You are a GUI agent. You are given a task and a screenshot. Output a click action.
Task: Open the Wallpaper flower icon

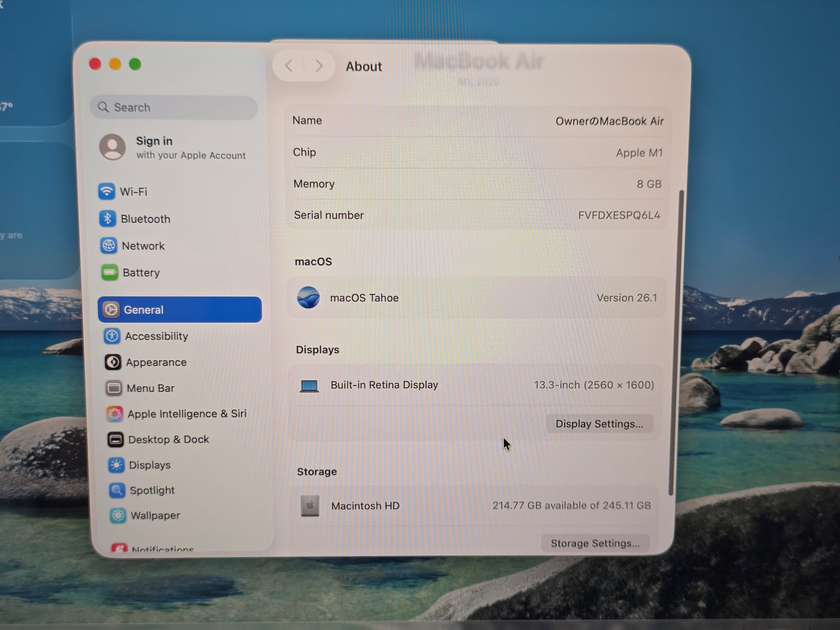tap(118, 516)
